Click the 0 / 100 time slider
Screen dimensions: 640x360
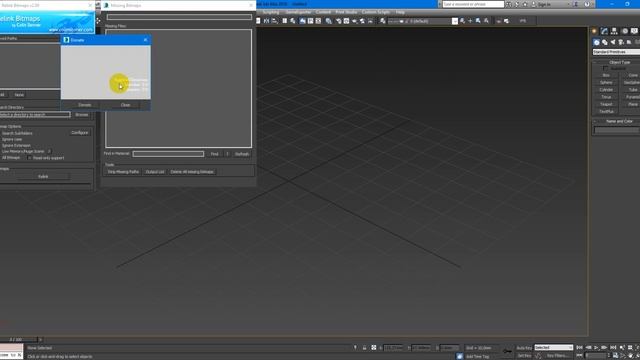[16, 340]
